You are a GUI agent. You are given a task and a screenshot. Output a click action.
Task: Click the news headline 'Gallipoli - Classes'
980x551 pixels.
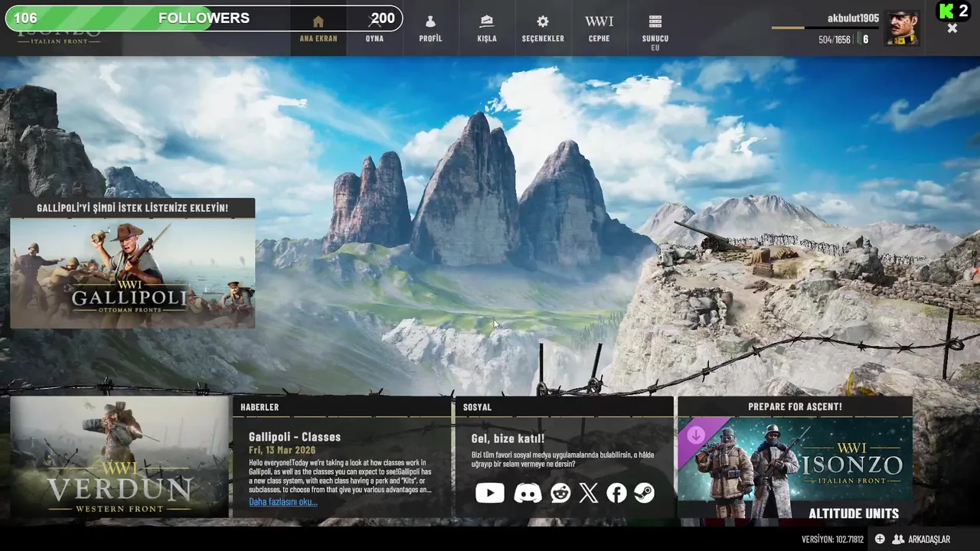(x=295, y=437)
